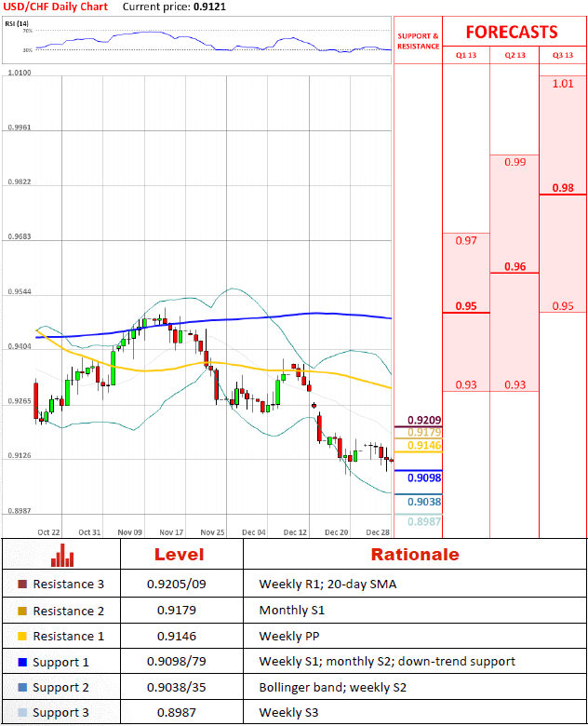588x726 pixels.
Task: Select the Support 3 row label
Action: pyautogui.click(x=60, y=713)
